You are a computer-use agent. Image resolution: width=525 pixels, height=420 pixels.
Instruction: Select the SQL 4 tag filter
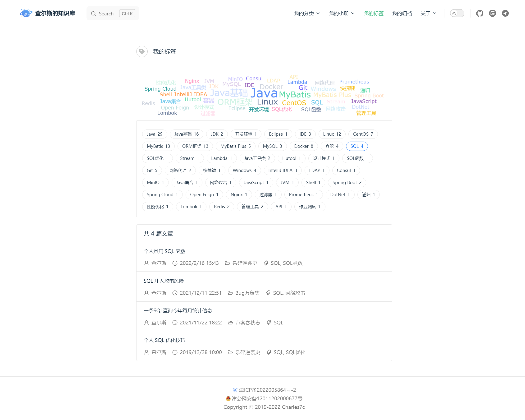pos(356,146)
